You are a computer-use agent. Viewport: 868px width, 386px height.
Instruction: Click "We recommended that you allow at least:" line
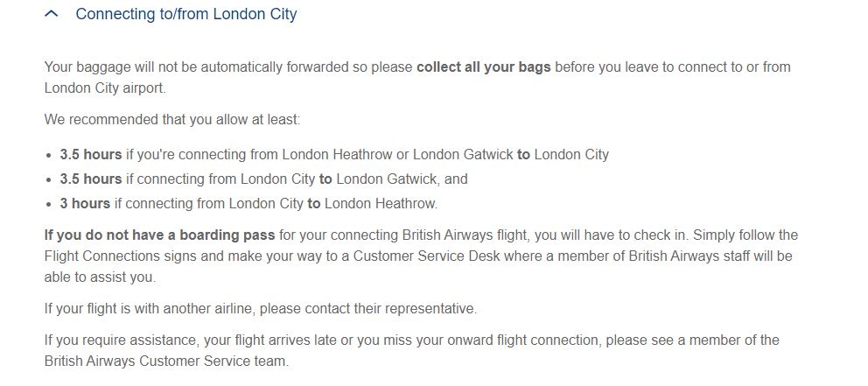tap(172, 120)
